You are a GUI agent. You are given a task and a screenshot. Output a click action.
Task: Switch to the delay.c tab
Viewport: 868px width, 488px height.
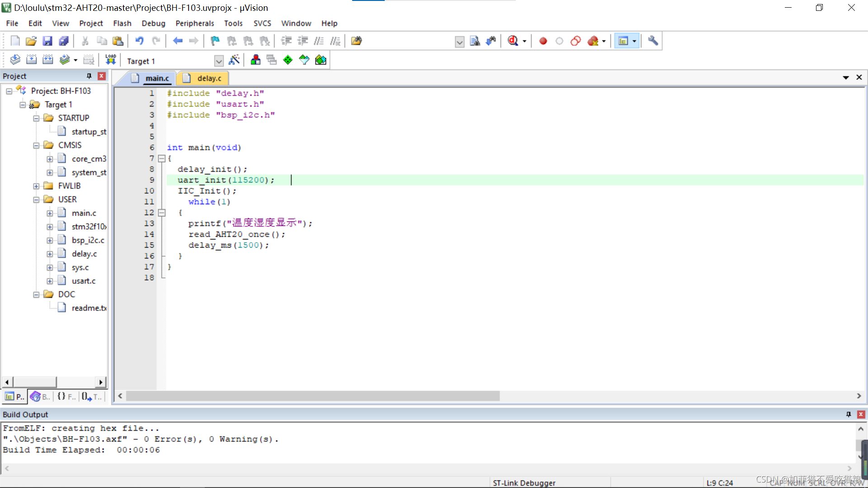pos(209,78)
